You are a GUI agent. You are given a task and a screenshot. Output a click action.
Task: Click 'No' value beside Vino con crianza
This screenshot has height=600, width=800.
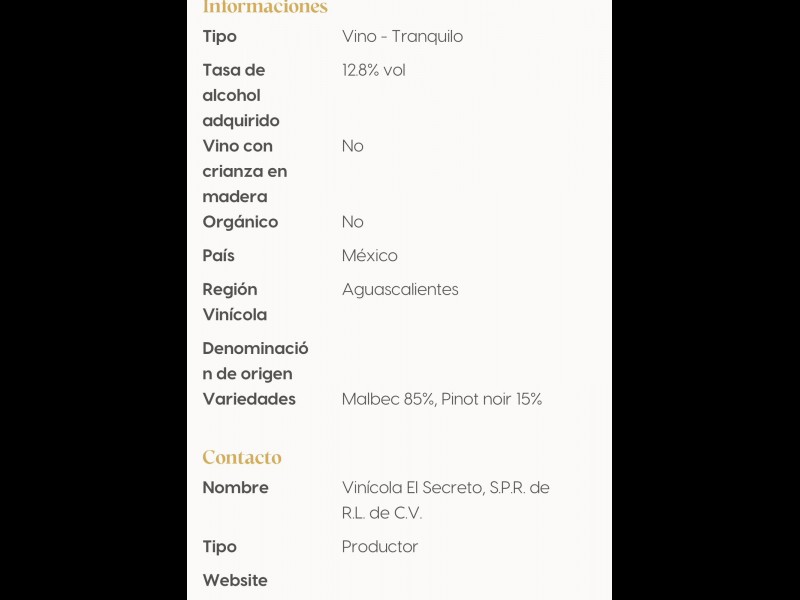click(353, 146)
